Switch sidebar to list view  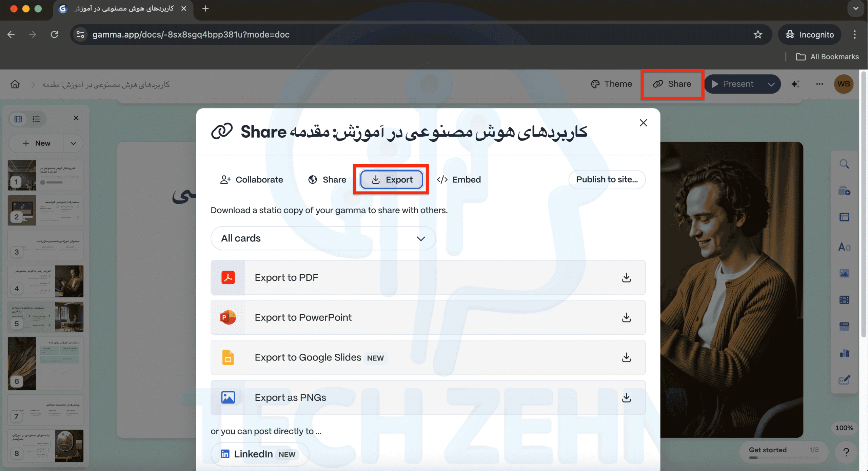[x=36, y=119]
